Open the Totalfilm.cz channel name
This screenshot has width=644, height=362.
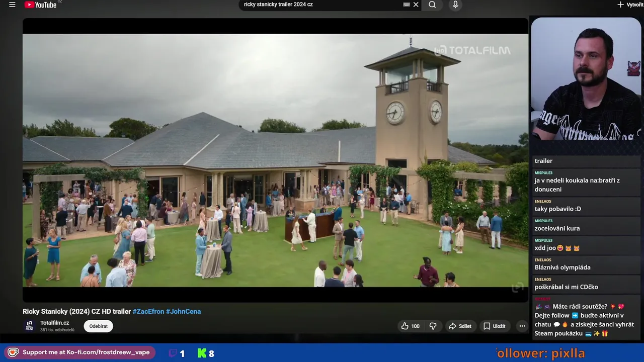point(55,323)
